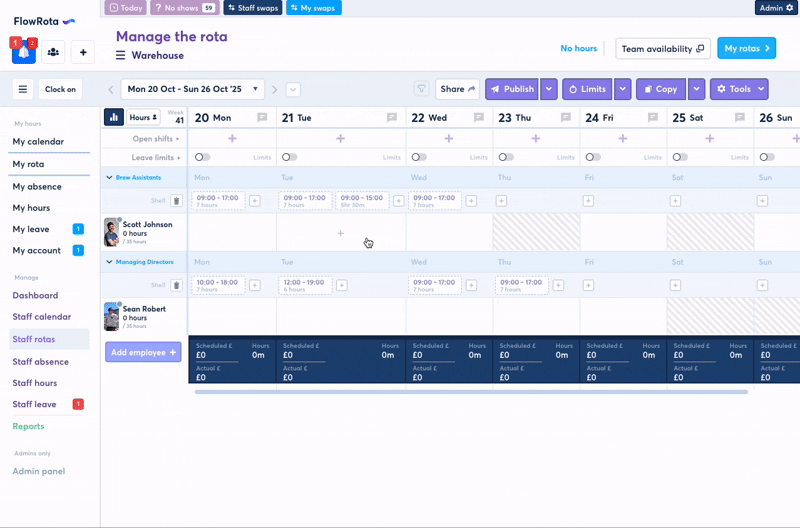Open the week date range dropdown
Image resolution: width=800 pixels, height=528 pixels.
tap(192, 89)
